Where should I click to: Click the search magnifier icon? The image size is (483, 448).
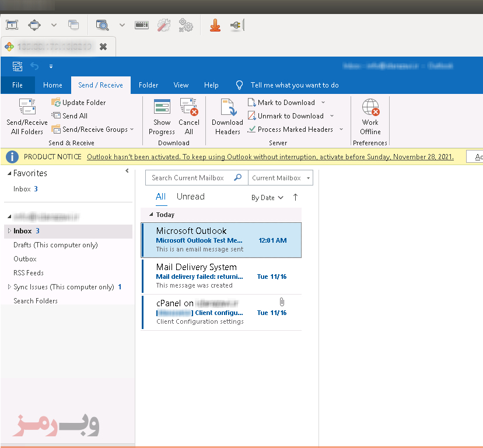tap(238, 177)
